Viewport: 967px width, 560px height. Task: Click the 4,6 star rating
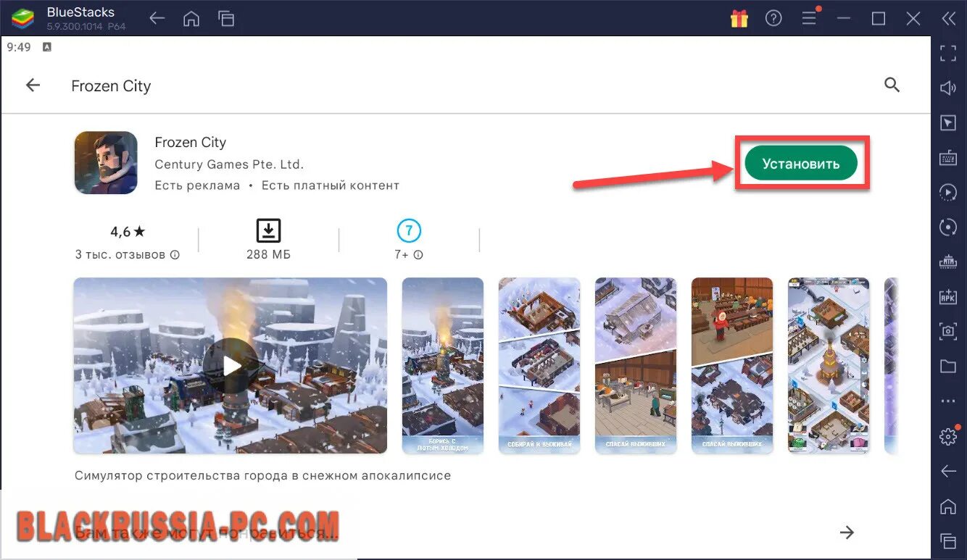(x=128, y=232)
